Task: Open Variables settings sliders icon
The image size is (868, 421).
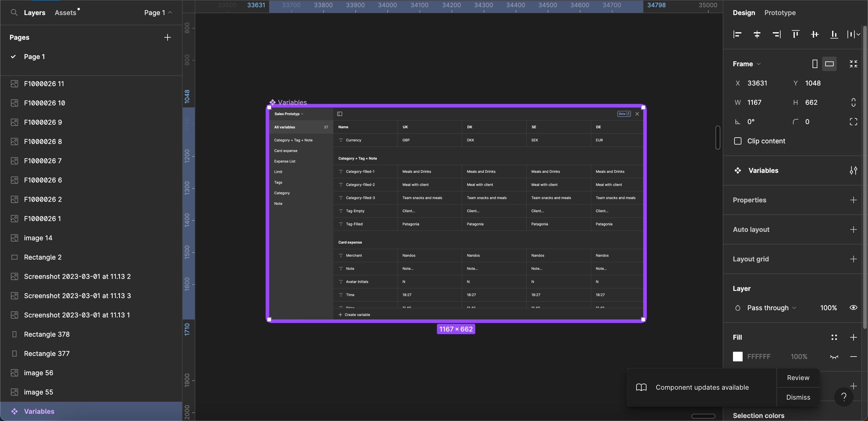Action: coord(853,170)
